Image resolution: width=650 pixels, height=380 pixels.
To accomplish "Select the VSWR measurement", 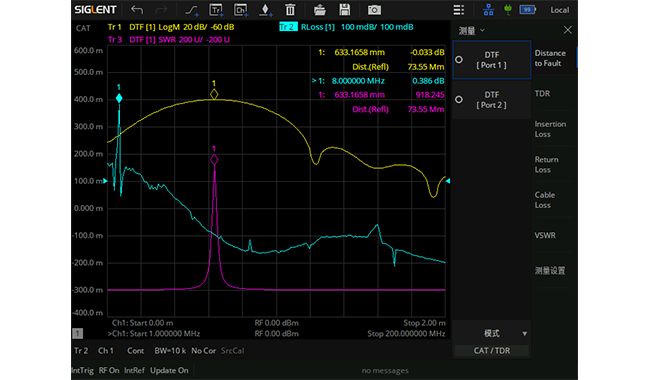I will (x=545, y=235).
